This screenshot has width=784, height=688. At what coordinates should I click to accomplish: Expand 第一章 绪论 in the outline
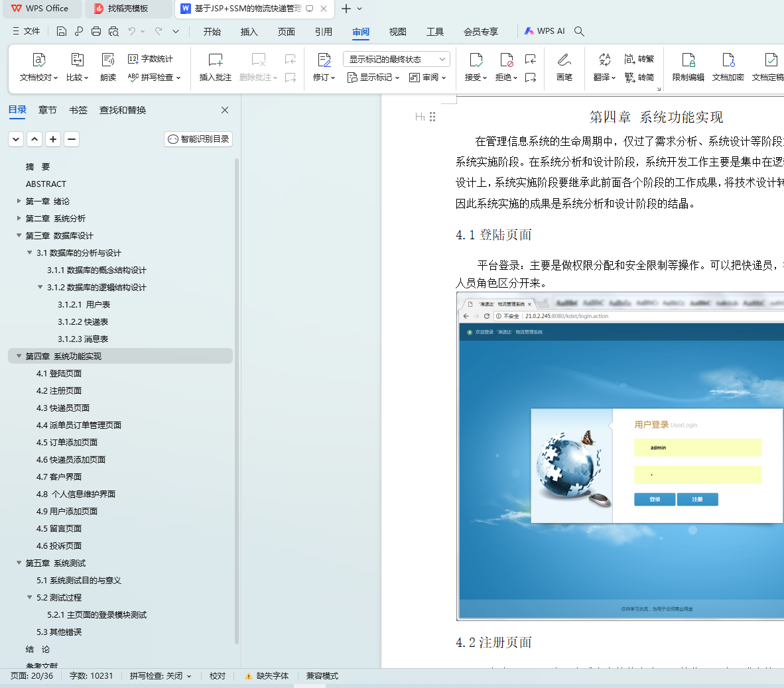(19, 201)
